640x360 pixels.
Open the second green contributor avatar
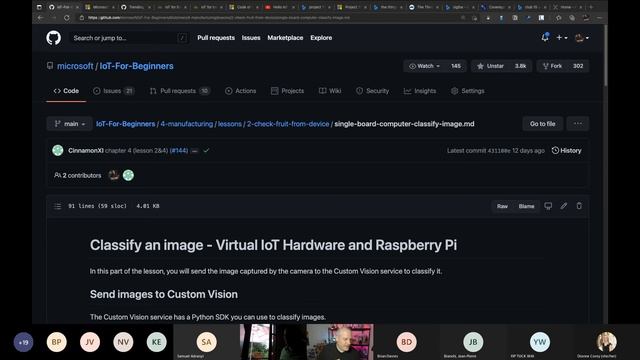coord(128,175)
